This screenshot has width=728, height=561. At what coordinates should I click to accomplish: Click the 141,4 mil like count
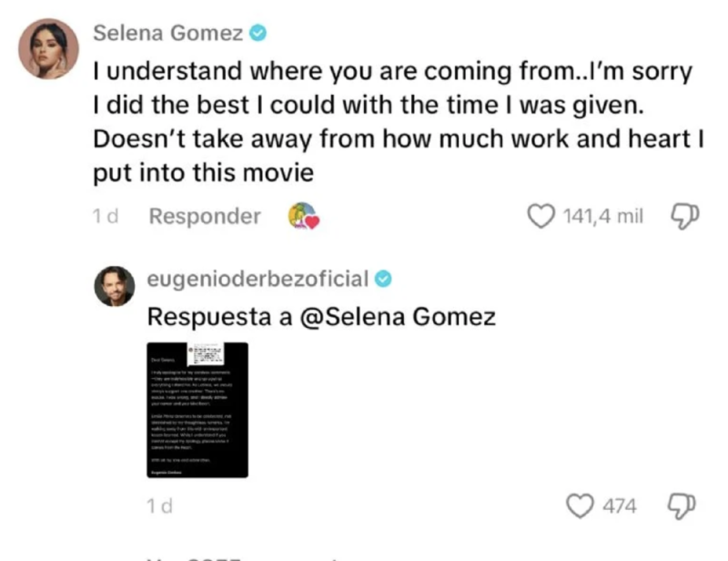click(603, 217)
